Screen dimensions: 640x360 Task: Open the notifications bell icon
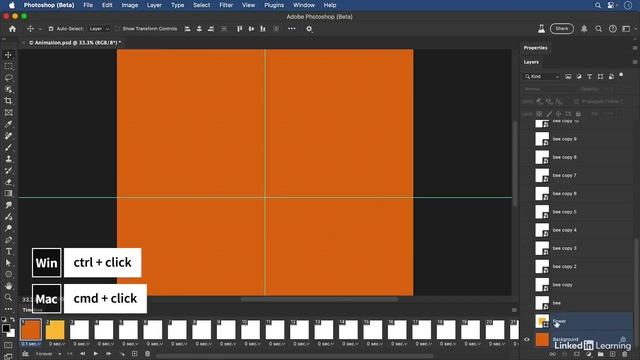pos(584,29)
